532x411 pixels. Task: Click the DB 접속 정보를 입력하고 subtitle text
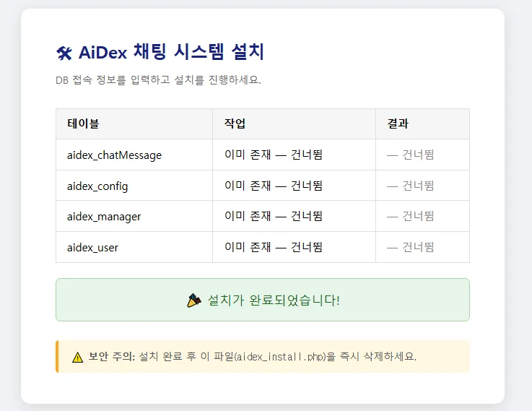click(x=158, y=80)
